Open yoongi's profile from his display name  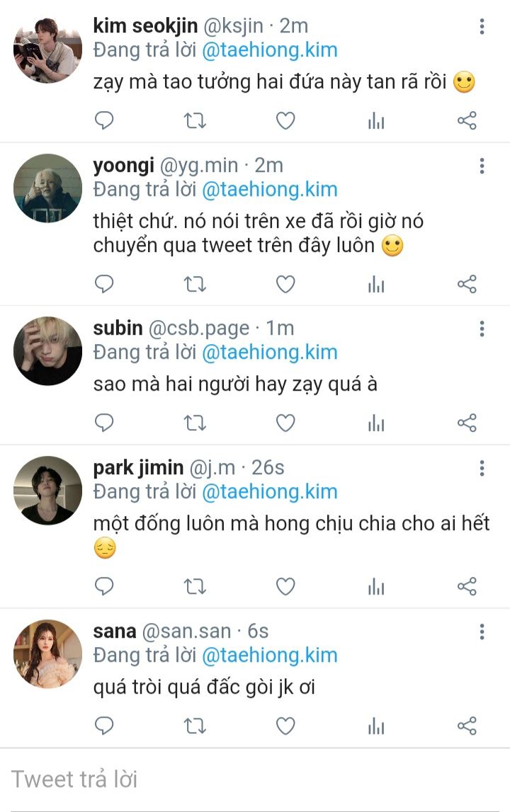123,166
